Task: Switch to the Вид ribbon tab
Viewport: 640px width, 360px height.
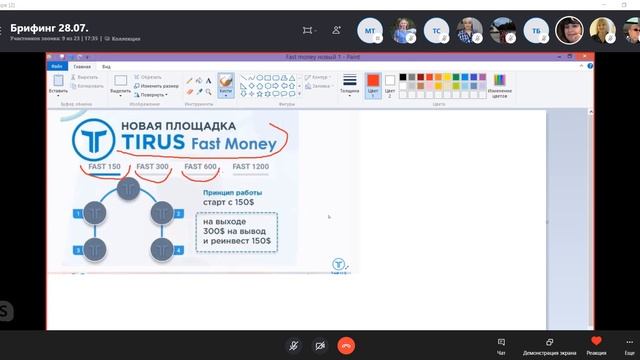Action: pos(106,67)
